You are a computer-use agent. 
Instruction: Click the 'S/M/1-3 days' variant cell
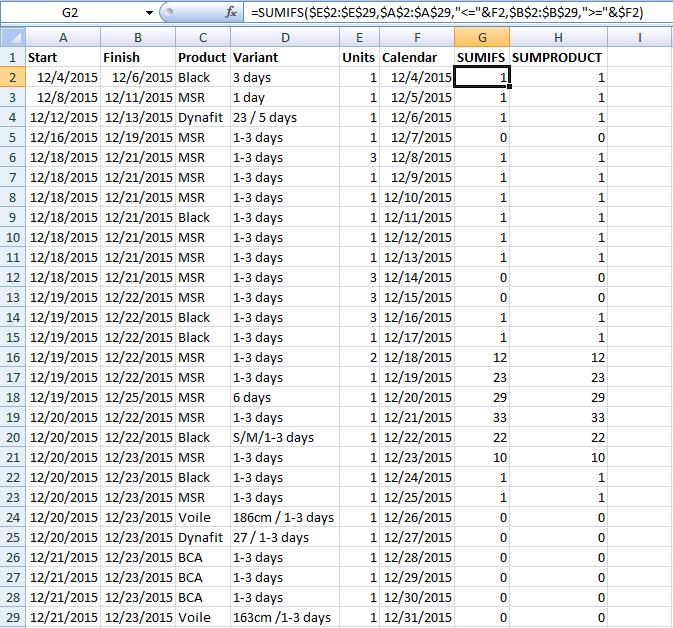point(285,437)
